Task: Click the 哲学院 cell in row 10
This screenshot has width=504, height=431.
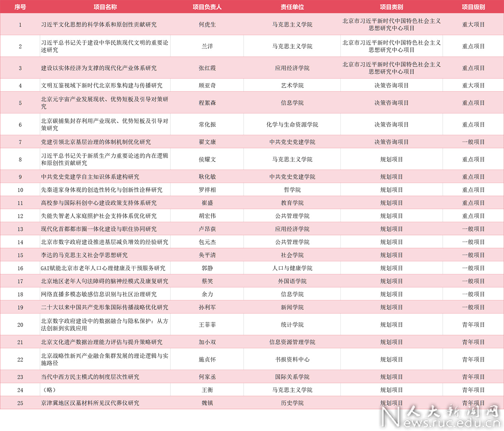Action: coord(292,190)
